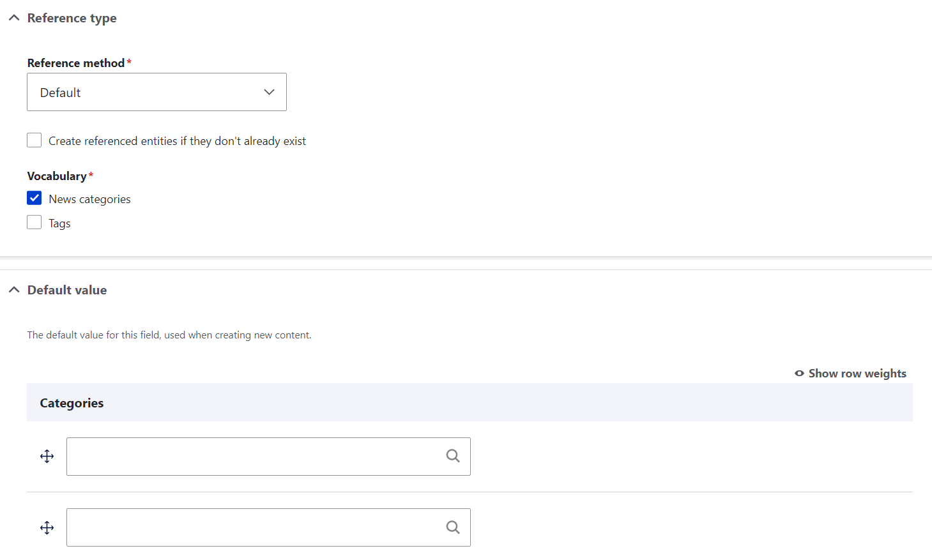Collapse the Default value section chevron
The width and height of the screenshot is (932, 560).
pyautogui.click(x=14, y=290)
